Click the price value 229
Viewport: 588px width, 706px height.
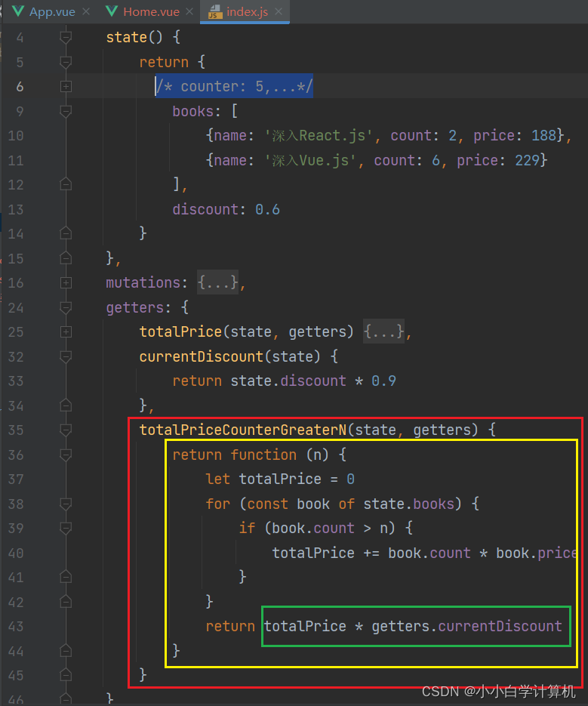pyautogui.click(x=527, y=160)
